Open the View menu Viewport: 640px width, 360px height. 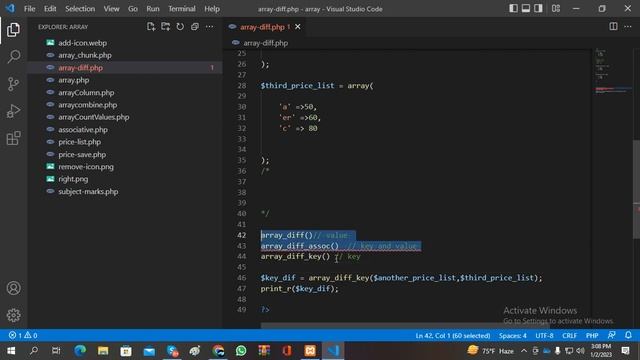coord(111,9)
